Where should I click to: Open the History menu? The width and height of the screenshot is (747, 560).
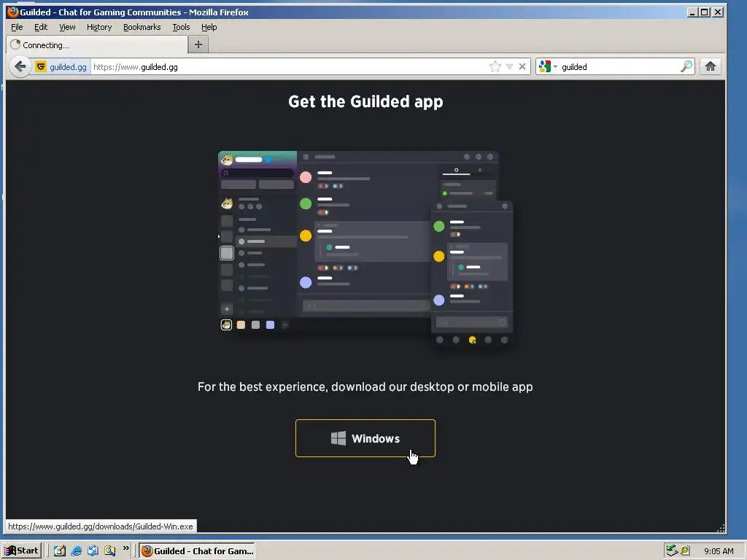(99, 27)
